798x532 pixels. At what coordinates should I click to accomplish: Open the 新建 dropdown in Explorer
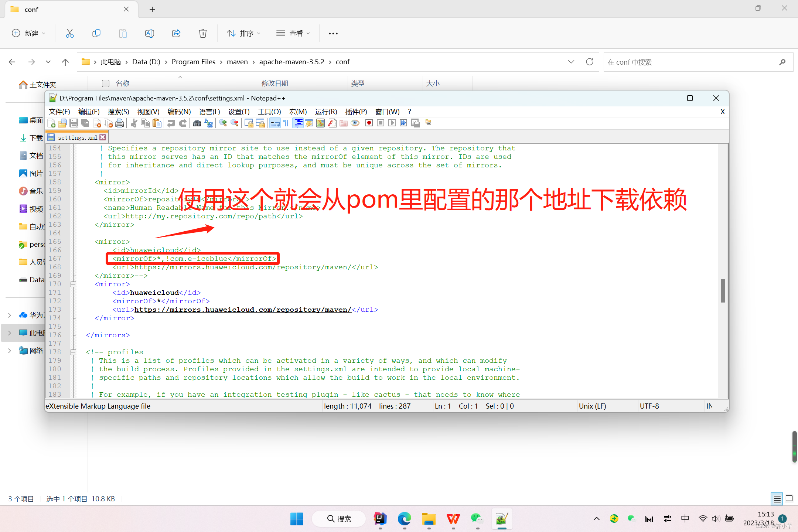[29, 33]
